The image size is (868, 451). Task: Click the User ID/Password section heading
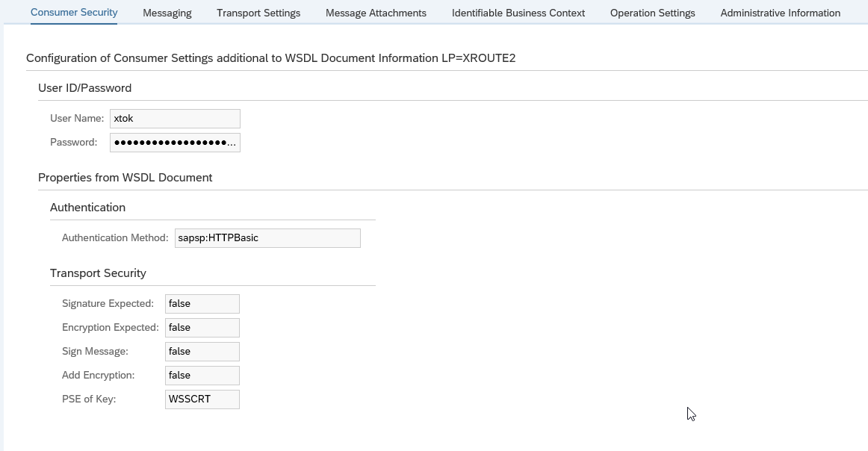click(84, 88)
